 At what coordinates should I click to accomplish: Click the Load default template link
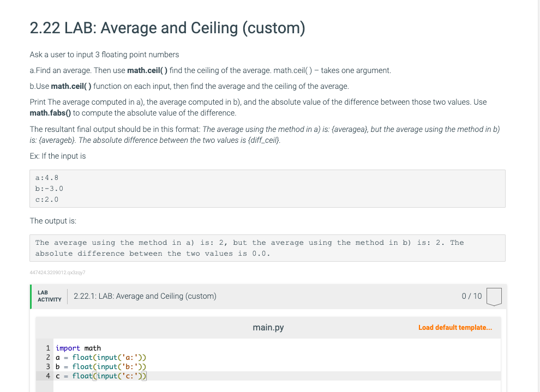(455, 328)
